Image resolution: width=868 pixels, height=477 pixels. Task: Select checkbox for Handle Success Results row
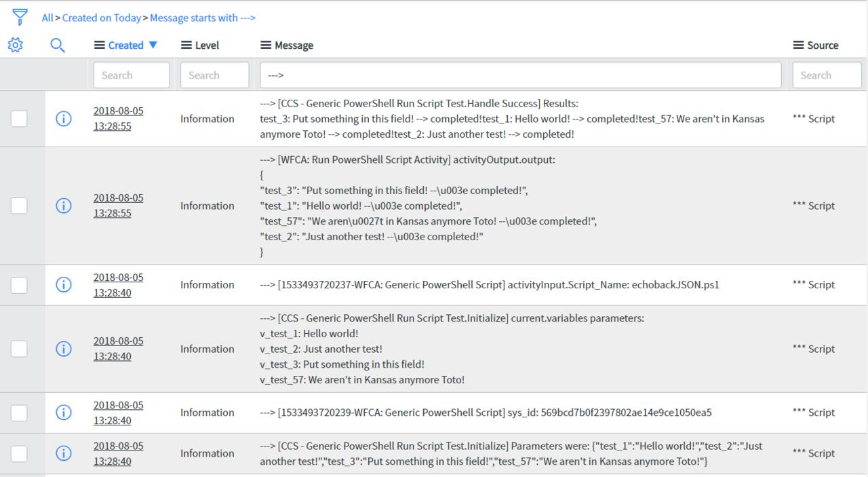[19, 119]
